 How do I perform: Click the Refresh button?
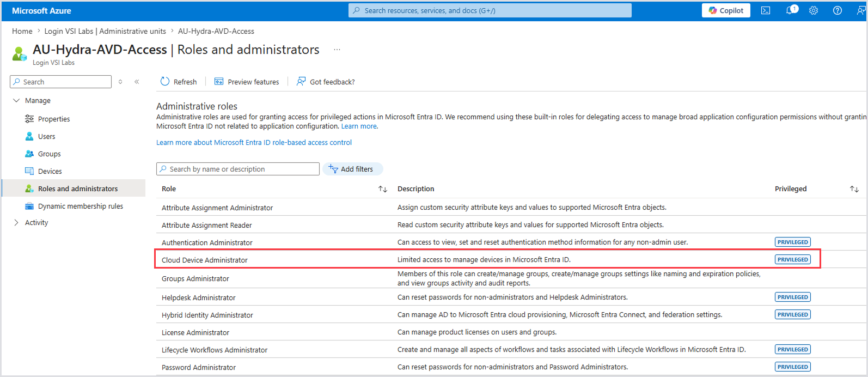[x=179, y=82]
